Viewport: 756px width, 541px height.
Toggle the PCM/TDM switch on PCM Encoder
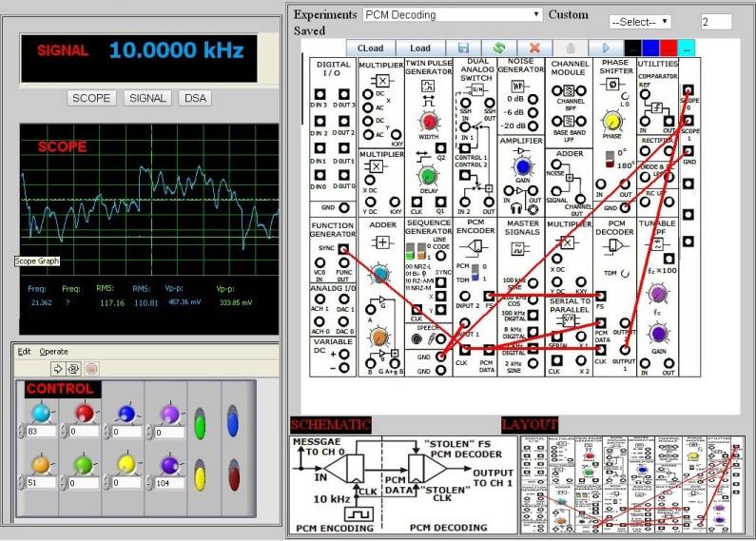pos(475,273)
